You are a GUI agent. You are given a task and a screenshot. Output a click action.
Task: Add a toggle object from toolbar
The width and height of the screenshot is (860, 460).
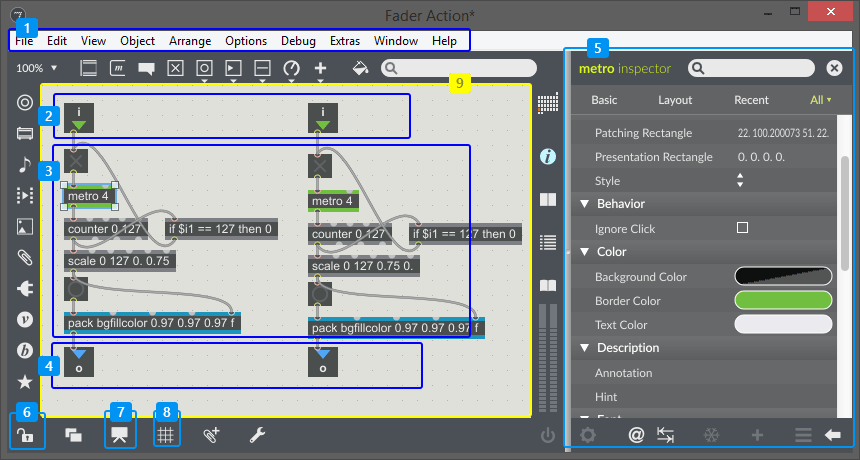175,68
